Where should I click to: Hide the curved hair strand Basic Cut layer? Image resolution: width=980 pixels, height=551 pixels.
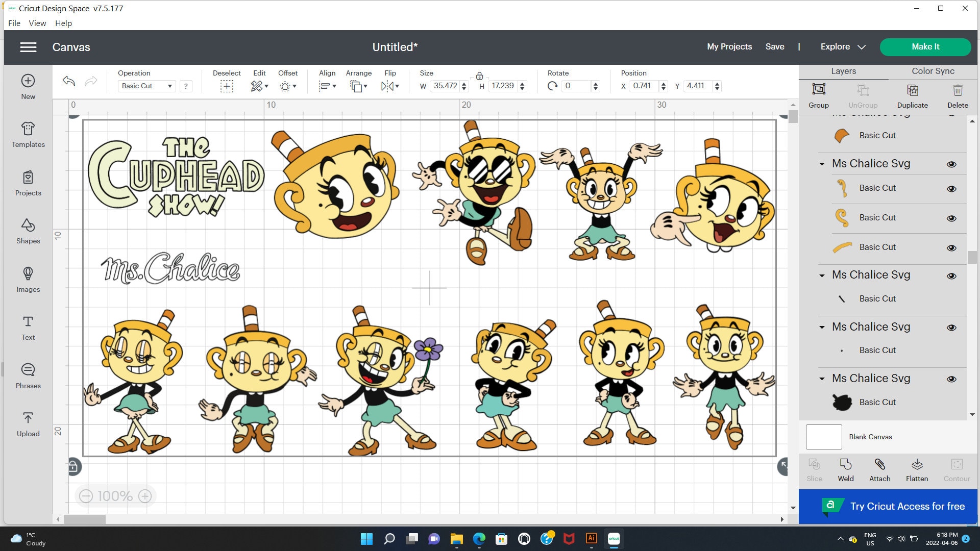click(x=951, y=189)
